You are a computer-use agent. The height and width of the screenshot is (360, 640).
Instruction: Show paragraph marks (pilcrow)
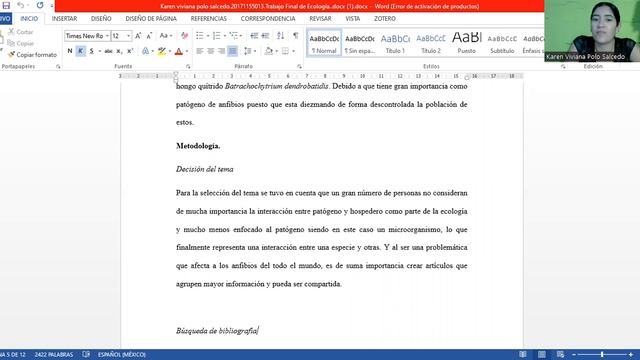coord(296,36)
